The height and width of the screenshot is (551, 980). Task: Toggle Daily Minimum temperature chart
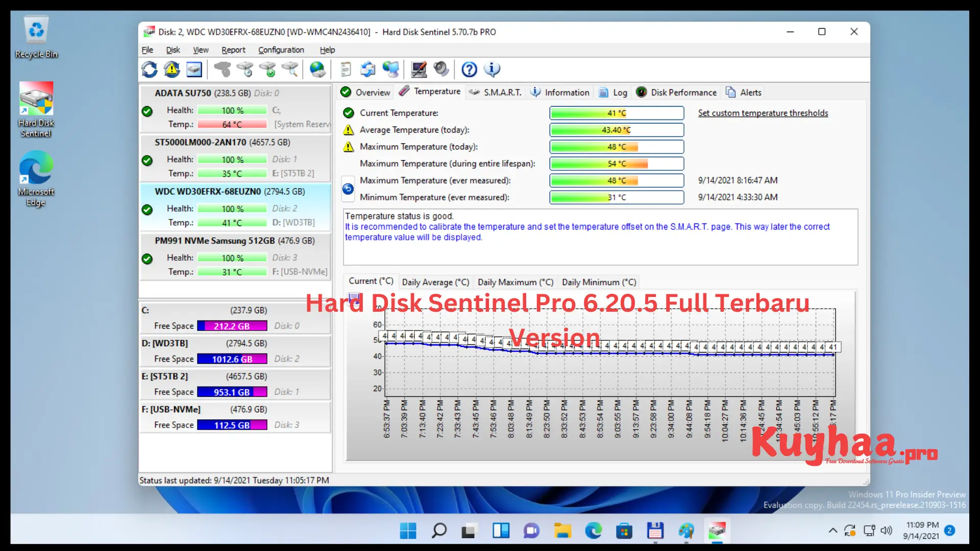pyautogui.click(x=598, y=281)
